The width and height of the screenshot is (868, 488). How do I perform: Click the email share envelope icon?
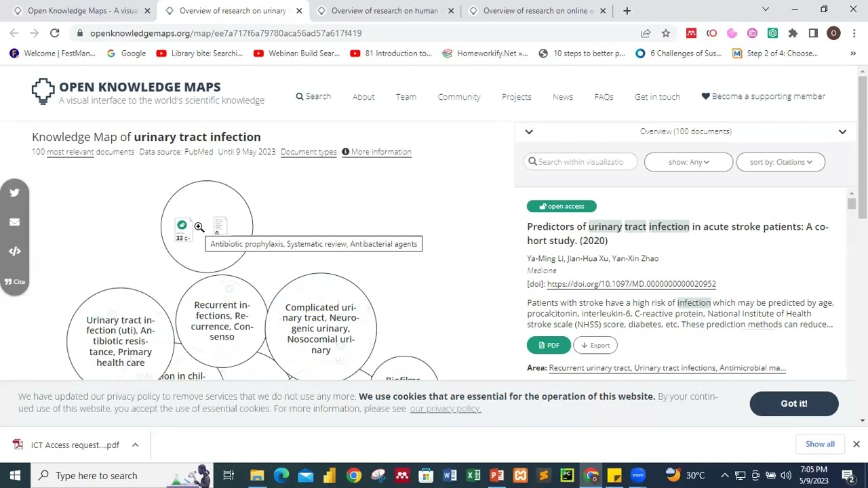(14, 222)
